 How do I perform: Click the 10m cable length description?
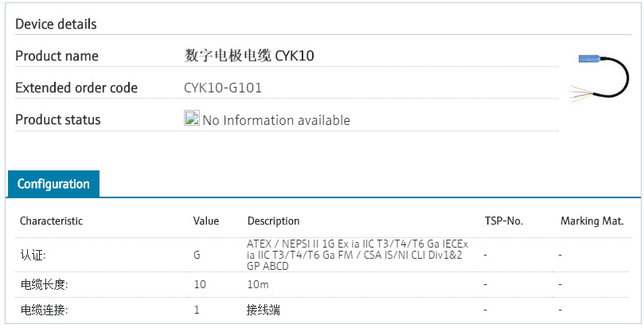[259, 283]
